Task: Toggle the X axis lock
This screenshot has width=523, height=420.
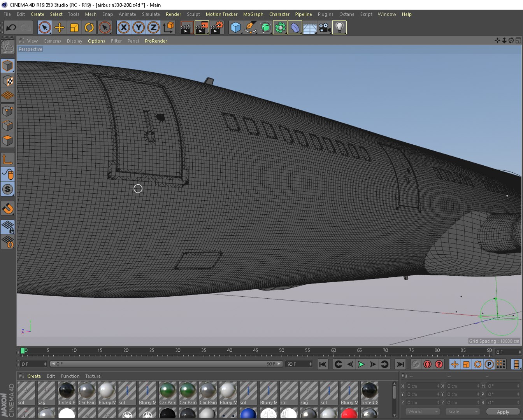Action: [124, 28]
